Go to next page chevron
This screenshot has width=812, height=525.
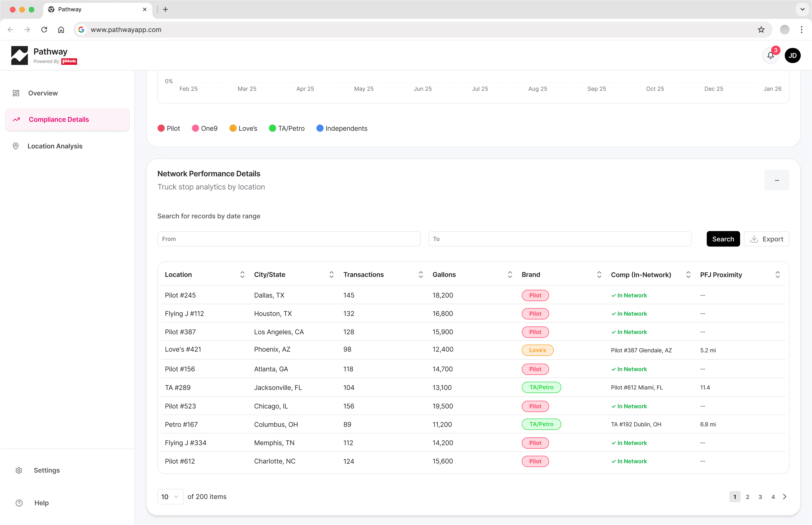785,496
